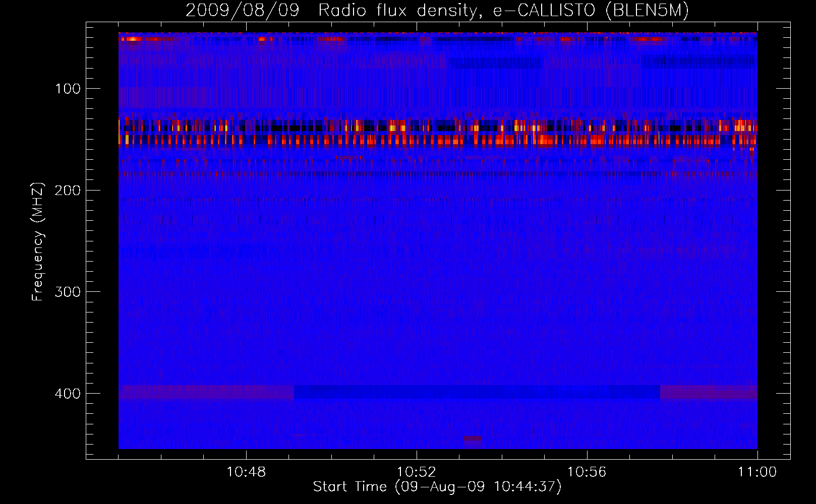The image size is (816, 504).
Task: Click the '11:00' time tick label
Action: 757,472
